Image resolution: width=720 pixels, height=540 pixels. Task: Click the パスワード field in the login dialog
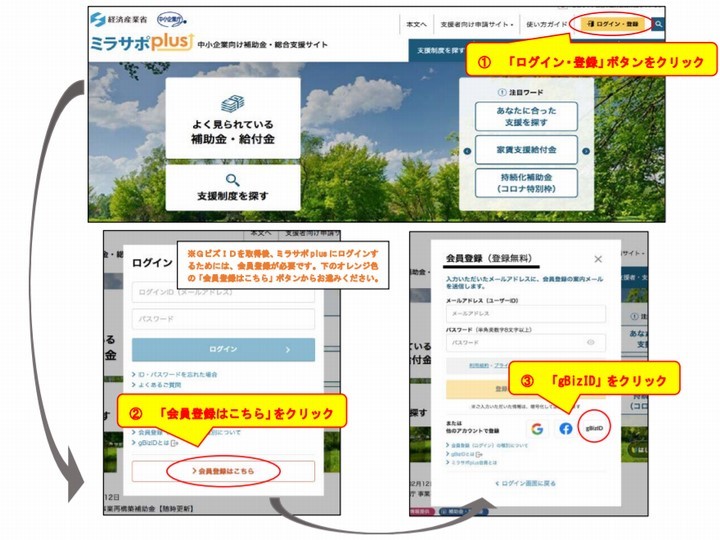click(x=224, y=319)
